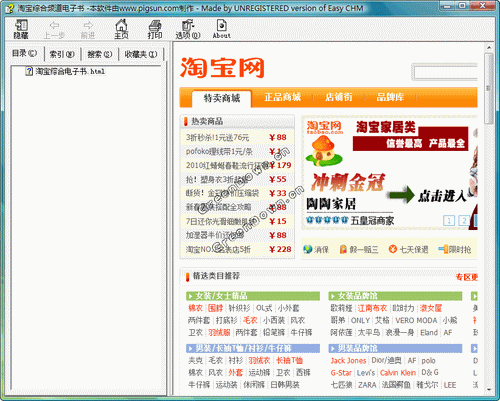The width and height of the screenshot is (500, 401).
Task: Open the 男装品牌馆 category header
Action: click(x=395, y=348)
